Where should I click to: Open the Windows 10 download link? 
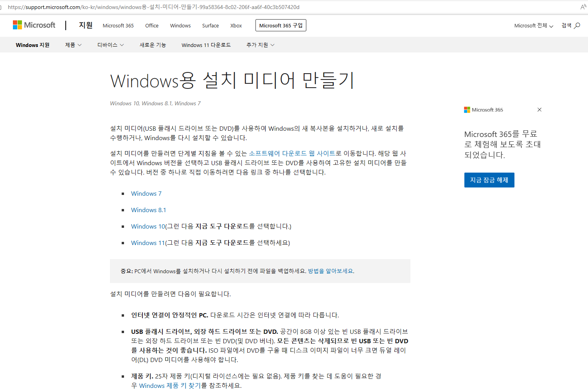(x=148, y=226)
